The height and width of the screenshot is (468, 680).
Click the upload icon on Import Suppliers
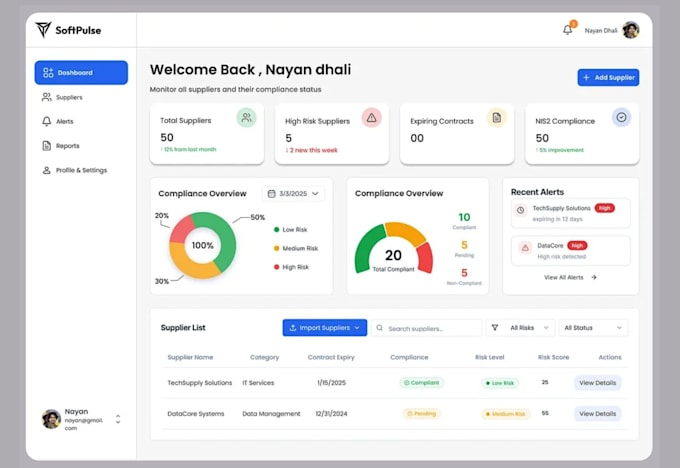point(293,327)
